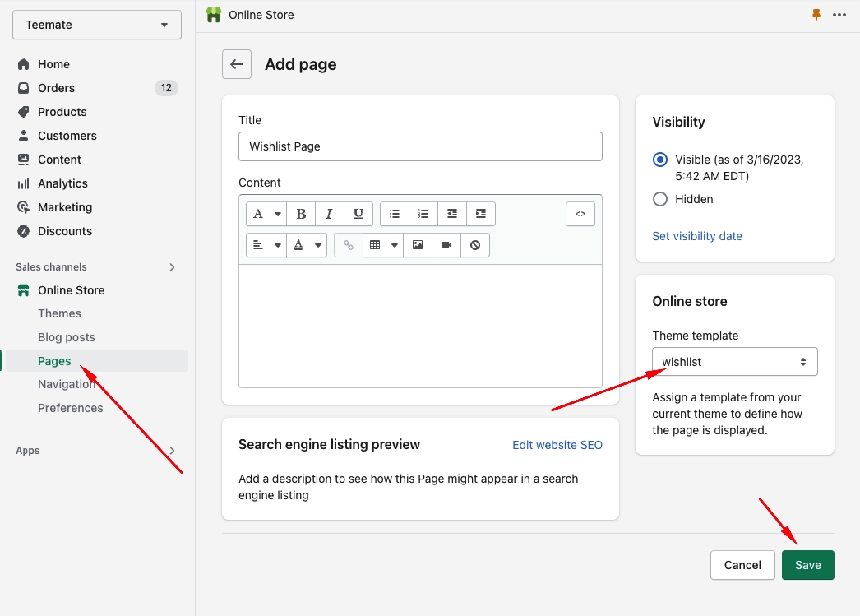Image resolution: width=860 pixels, height=616 pixels.
Task: Open the Edit website SEO link
Action: point(557,445)
